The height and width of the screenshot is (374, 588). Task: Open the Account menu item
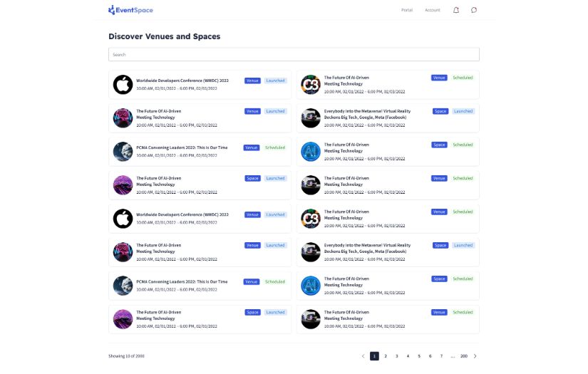[x=433, y=10]
